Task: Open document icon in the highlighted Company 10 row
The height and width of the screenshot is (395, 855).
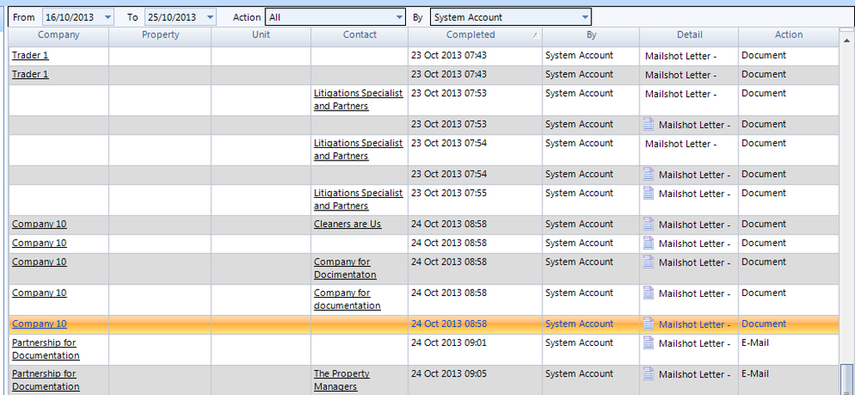Action: tap(648, 324)
